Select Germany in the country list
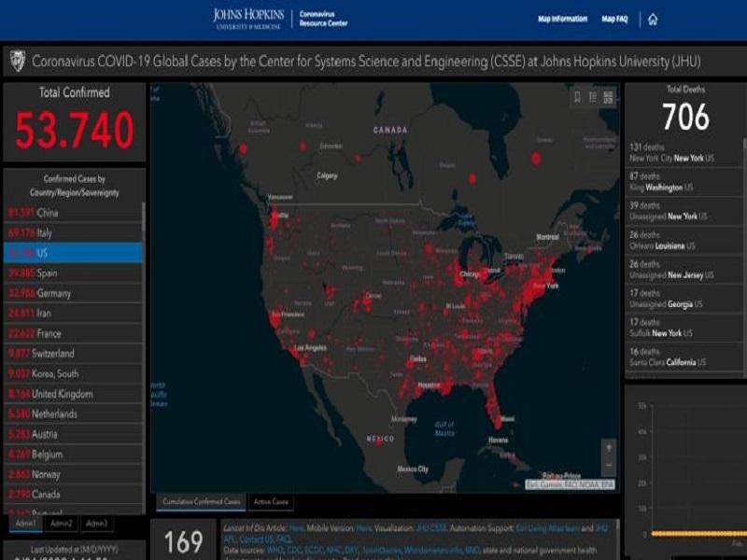 click(73, 293)
